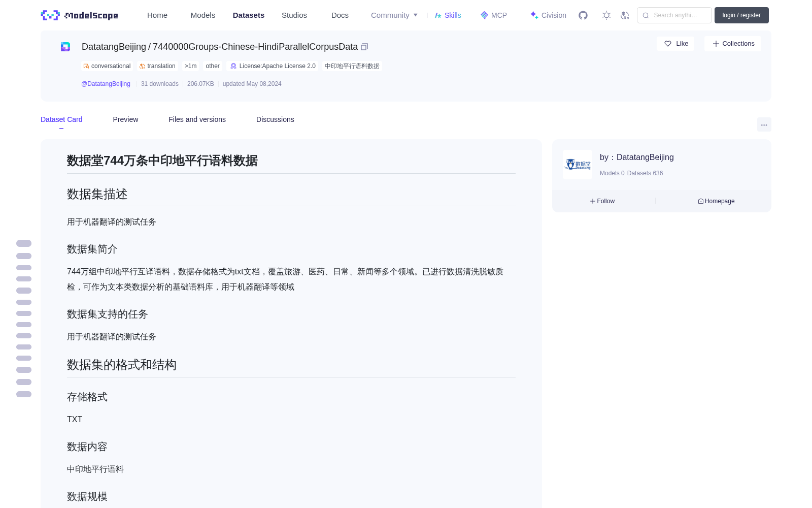The image size is (812, 508).
Task: Select the Dataset Card tab
Action: click(61, 119)
